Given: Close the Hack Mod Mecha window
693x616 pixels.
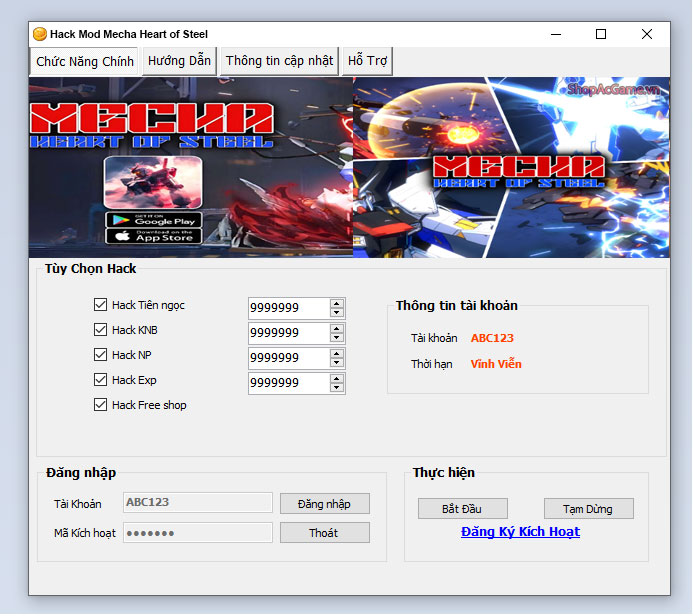Looking at the screenshot, I should point(647,34).
